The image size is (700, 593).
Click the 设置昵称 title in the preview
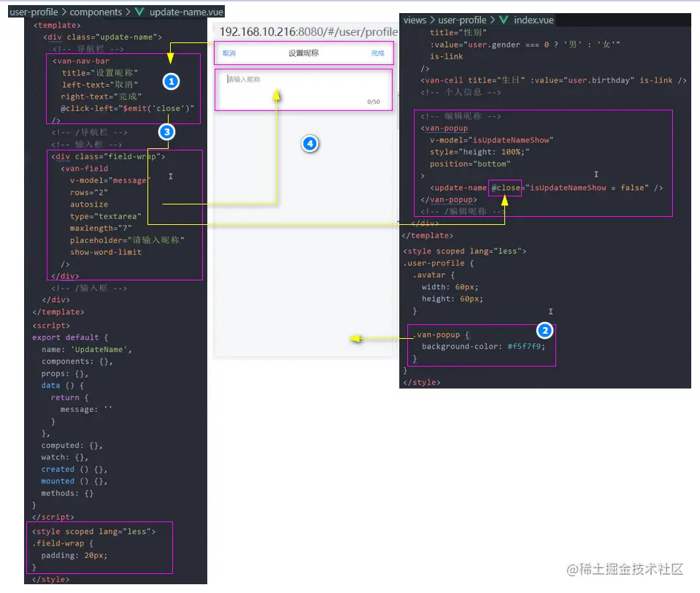coord(303,53)
